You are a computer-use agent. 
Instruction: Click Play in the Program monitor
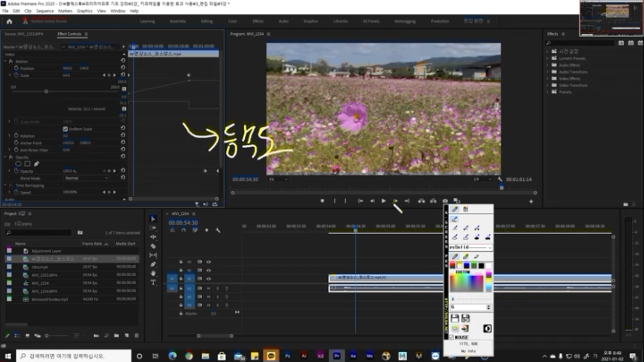tap(384, 201)
